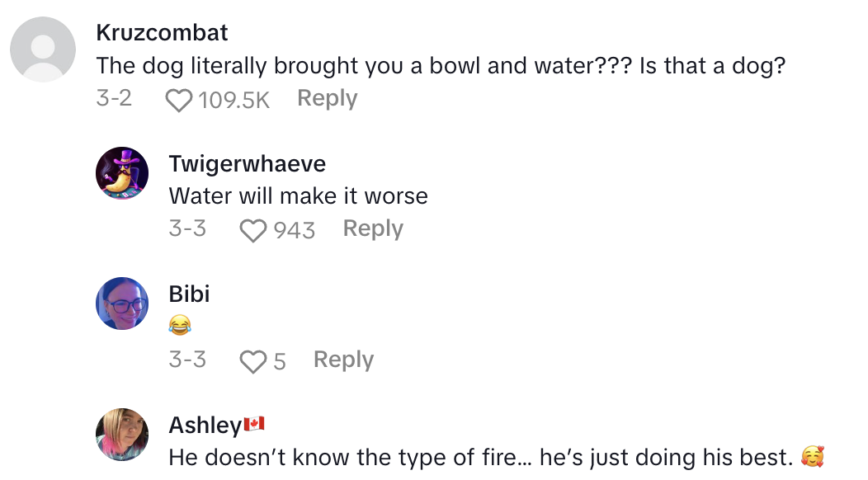Click the laughing emoji in Bibi's comment

pyautogui.click(x=179, y=327)
